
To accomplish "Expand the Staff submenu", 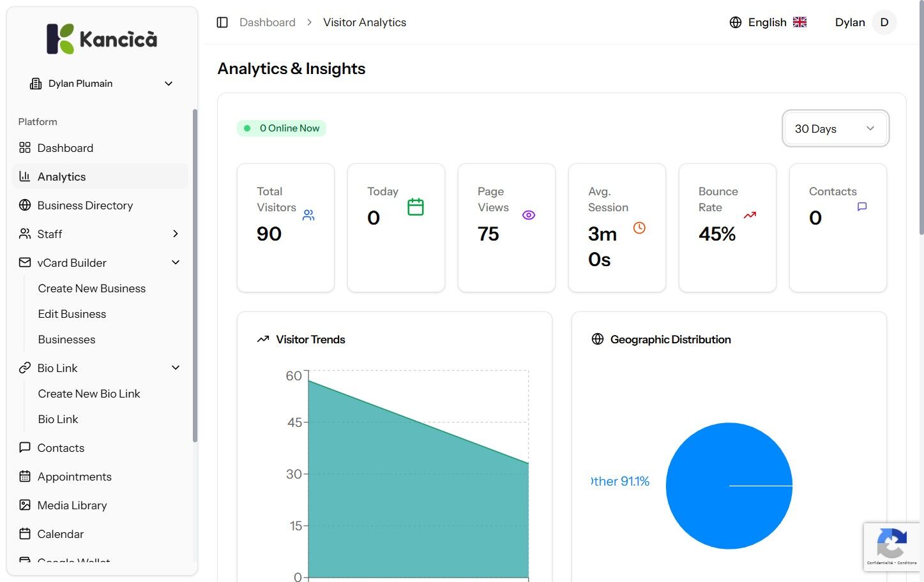I will tap(175, 234).
